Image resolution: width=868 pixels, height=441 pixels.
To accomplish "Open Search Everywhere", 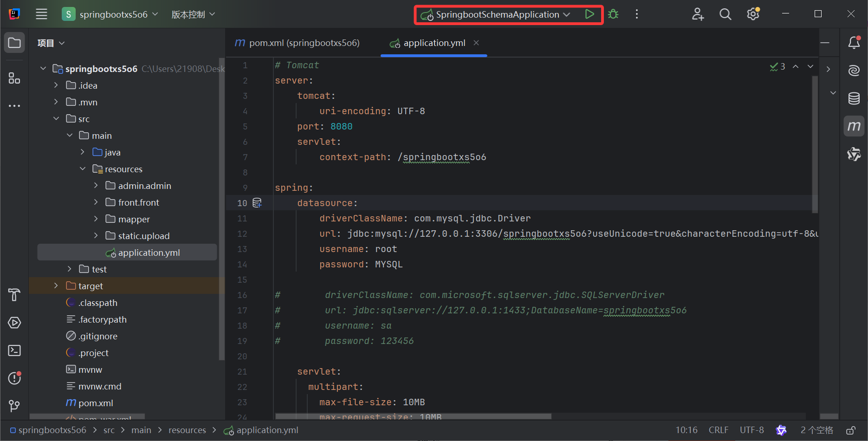I will [725, 14].
